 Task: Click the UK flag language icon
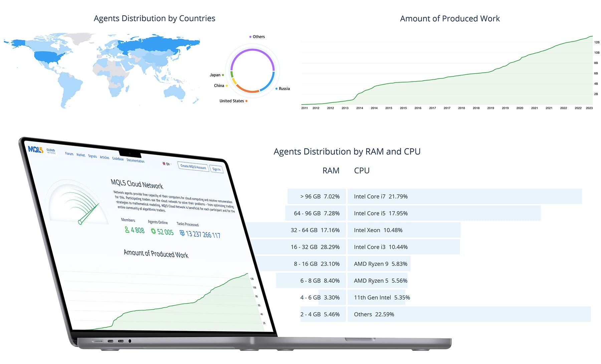click(164, 164)
